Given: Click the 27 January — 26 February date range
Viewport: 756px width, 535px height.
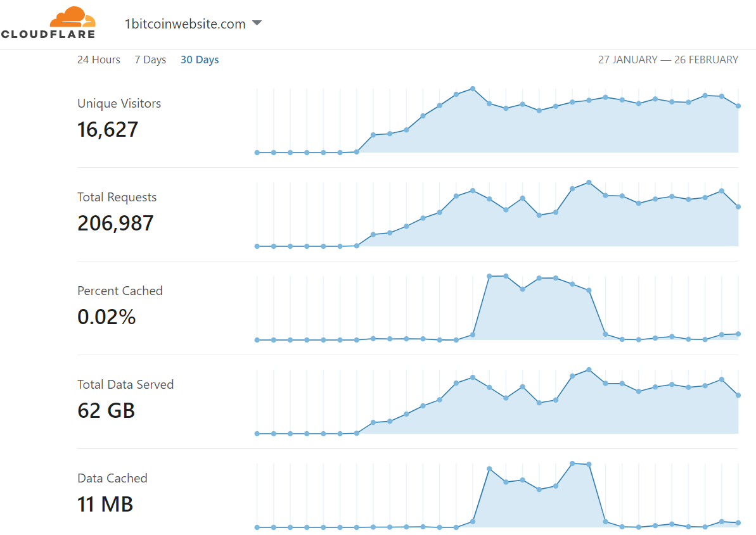Looking at the screenshot, I should point(668,60).
